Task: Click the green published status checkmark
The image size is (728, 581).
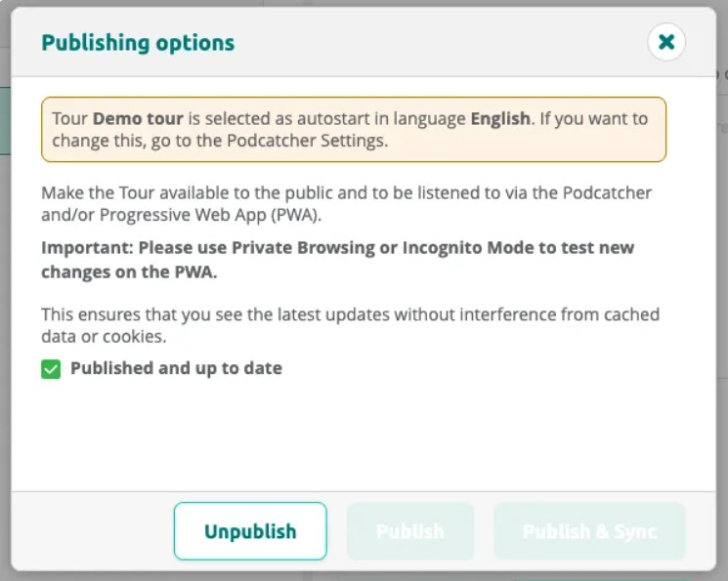Action: pyautogui.click(x=51, y=369)
